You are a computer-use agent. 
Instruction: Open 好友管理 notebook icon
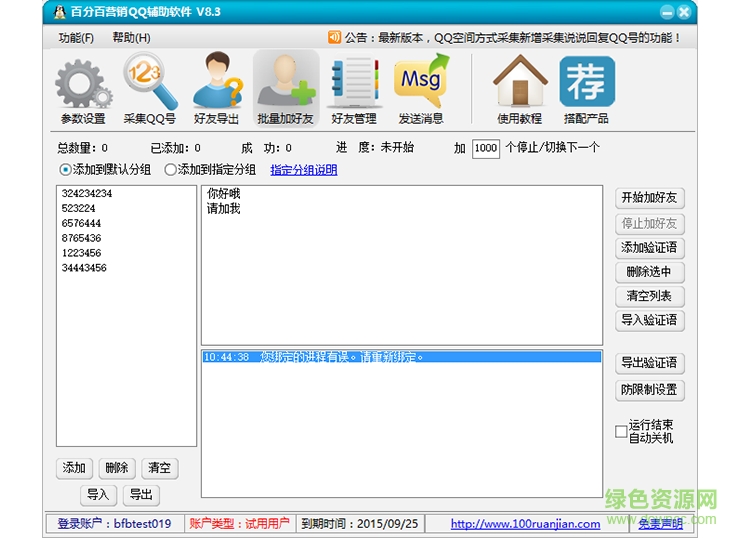pyautogui.click(x=353, y=83)
